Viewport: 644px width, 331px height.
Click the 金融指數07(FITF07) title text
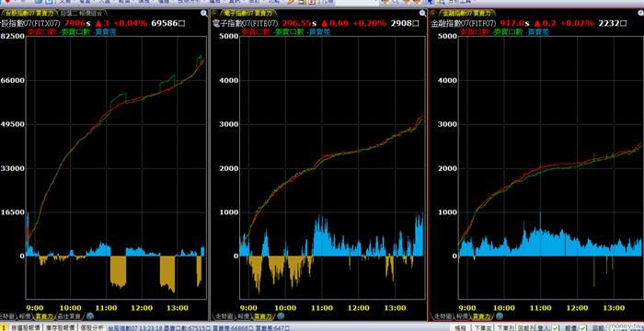[464, 23]
